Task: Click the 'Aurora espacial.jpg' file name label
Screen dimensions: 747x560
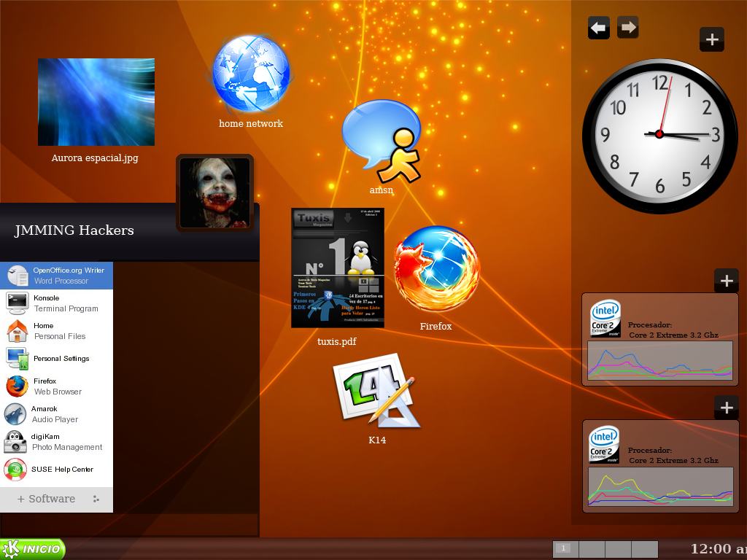Action: (95, 157)
